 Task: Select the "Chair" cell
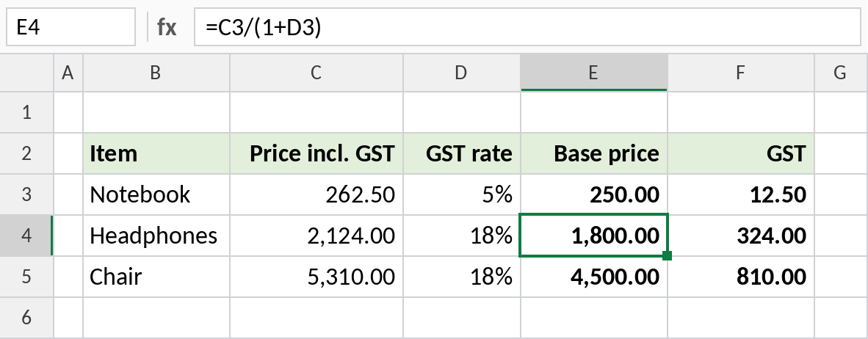156,277
